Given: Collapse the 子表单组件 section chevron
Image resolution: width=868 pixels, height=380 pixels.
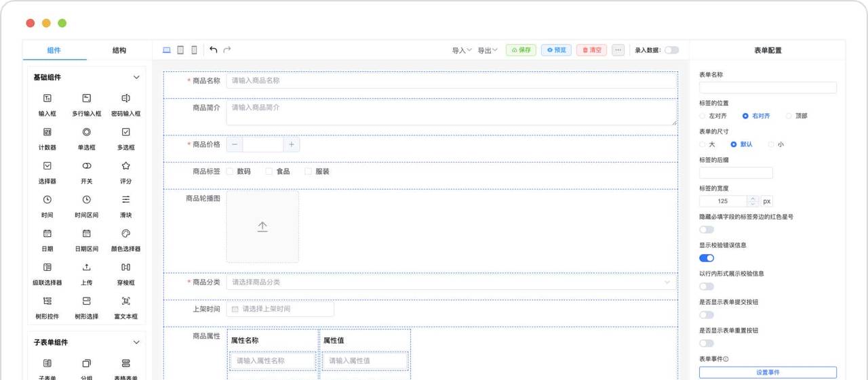Looking at the screenshot, I should click(136, 342).
